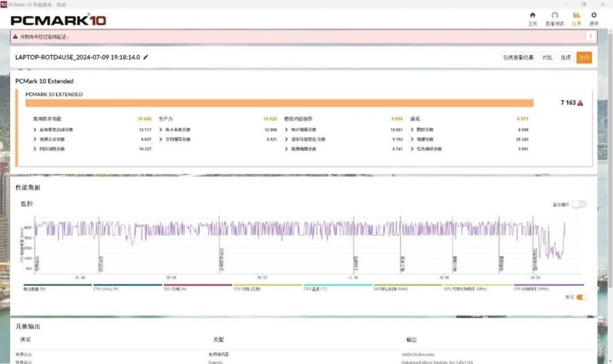Click View result online (在线查看结果) button
The image size is (613, 364).
pos(518,57)
